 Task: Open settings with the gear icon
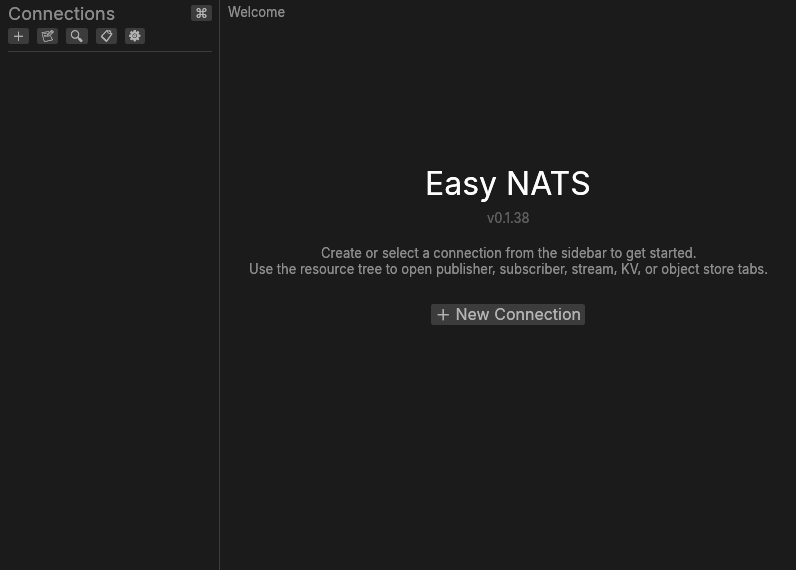pyautogui.click(x=135, y=36)
